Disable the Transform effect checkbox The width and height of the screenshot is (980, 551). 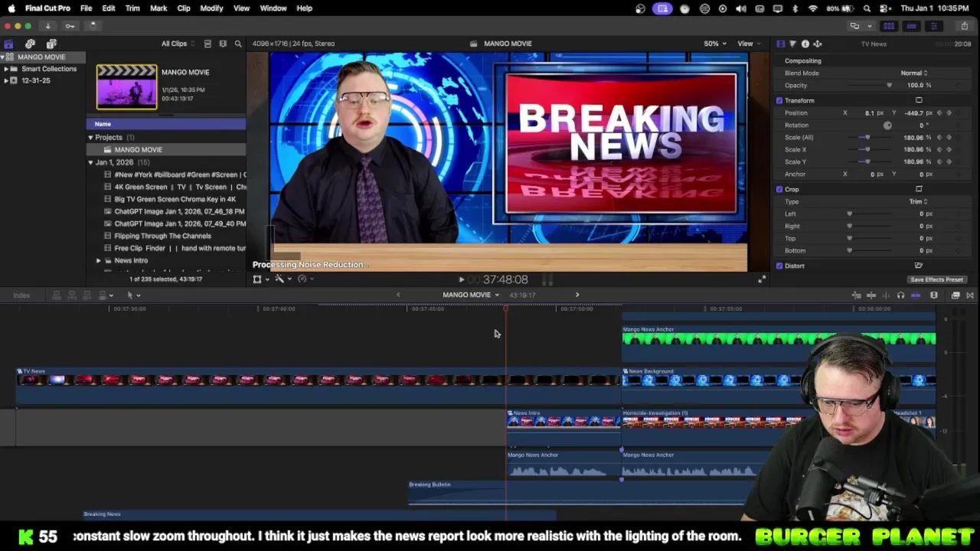(779, 100)
